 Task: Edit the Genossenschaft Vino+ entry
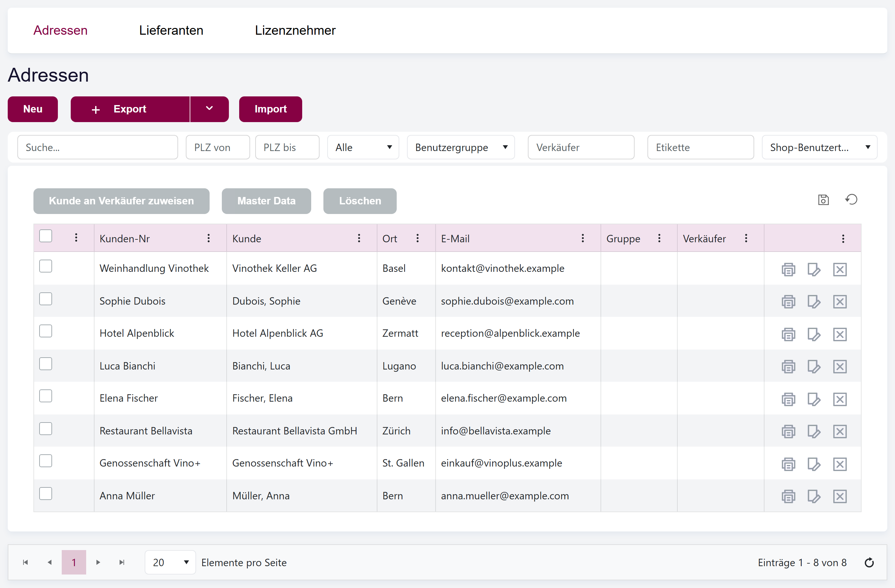(x=814, y=464)
